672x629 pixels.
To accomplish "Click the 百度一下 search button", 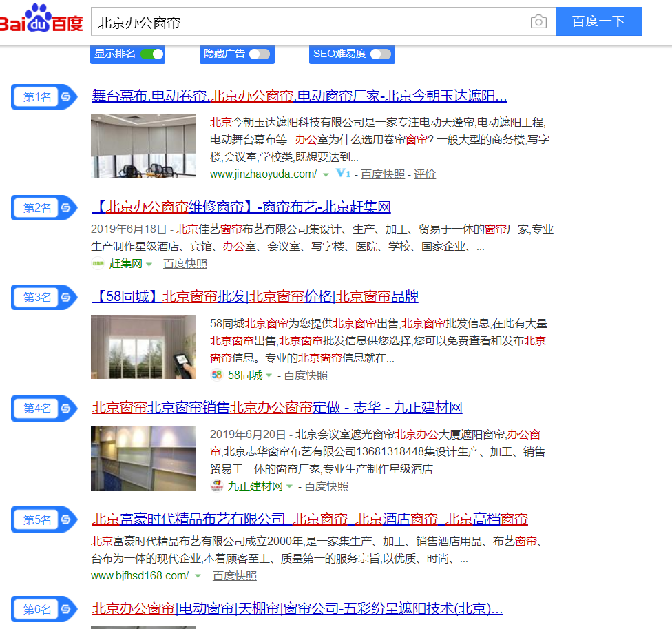I will pos(598,21).
